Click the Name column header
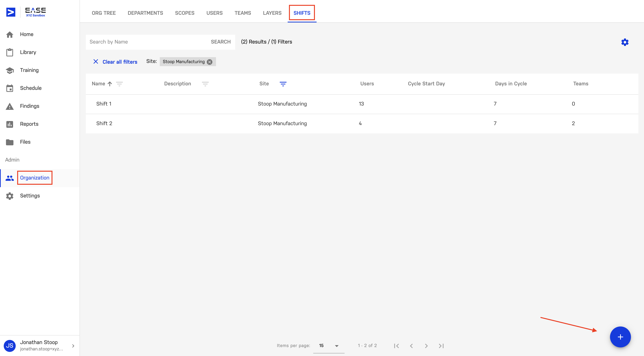The width and height of the screenshot is (644, 356). coord(98,83)
